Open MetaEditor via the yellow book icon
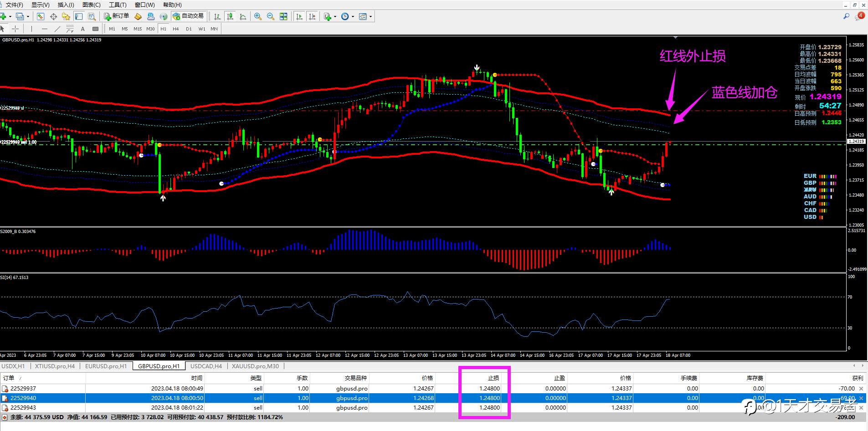Viewport: 868px width, 431px height. (x=138, y=16)
